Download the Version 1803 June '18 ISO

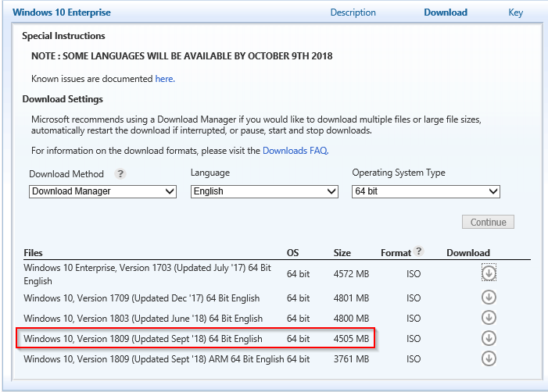[489, 318]
